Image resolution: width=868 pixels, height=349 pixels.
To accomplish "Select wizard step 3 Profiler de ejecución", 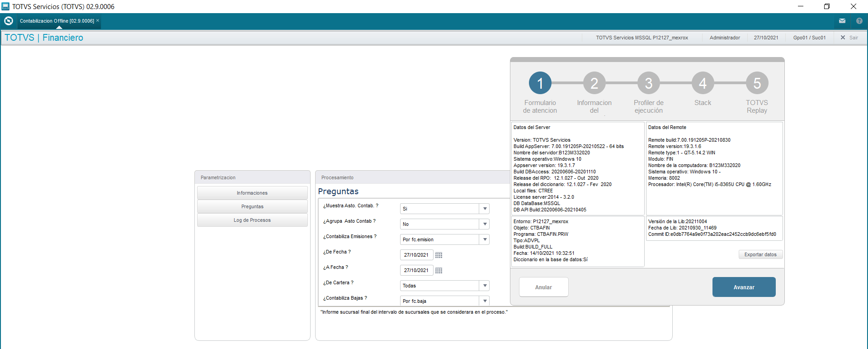I will click(648, 83).
